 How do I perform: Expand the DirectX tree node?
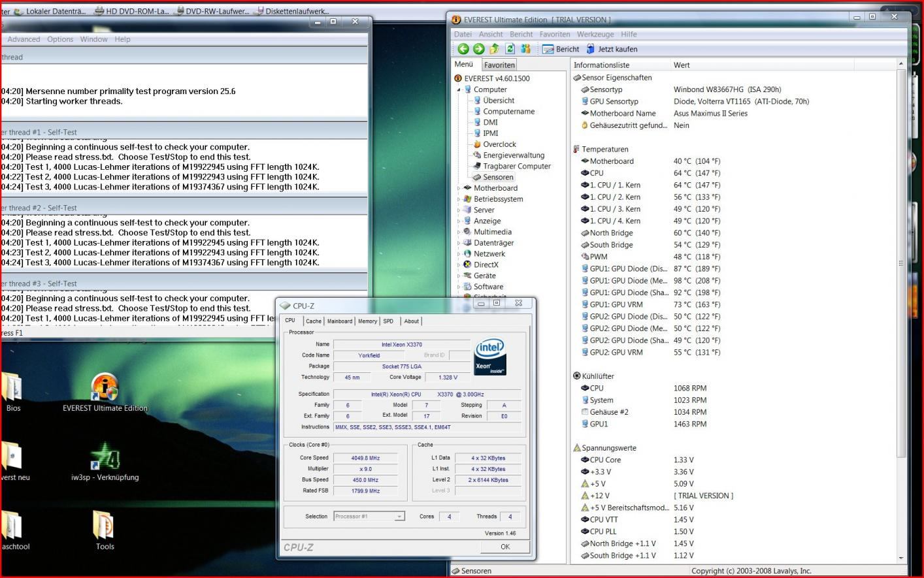pyautogui.click(x=459, y=265)
